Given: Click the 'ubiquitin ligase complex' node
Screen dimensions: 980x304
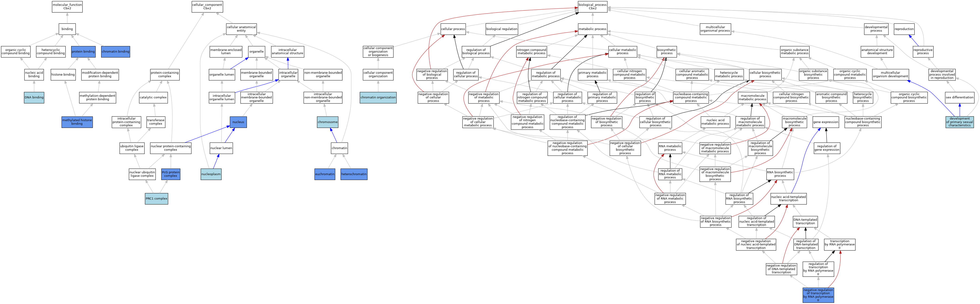Looking at the screenshot, I should click(x=132, y=148).
